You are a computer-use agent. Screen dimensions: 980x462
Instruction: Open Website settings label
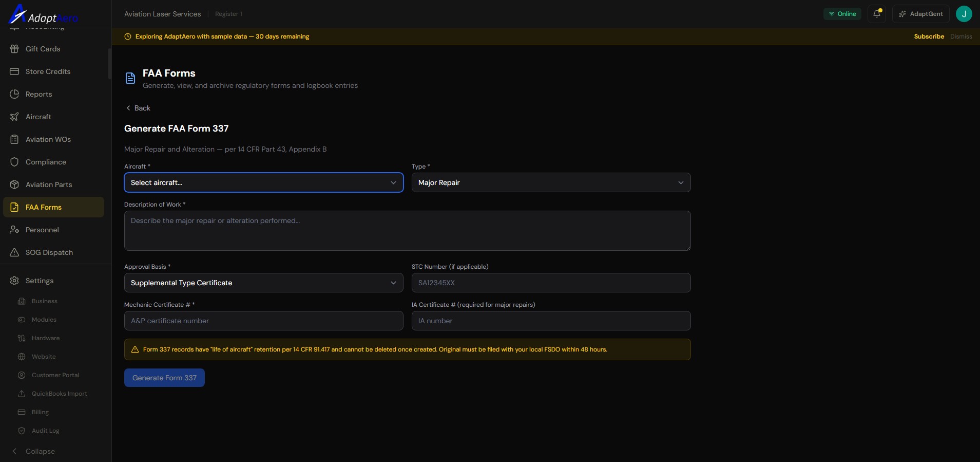44,357
